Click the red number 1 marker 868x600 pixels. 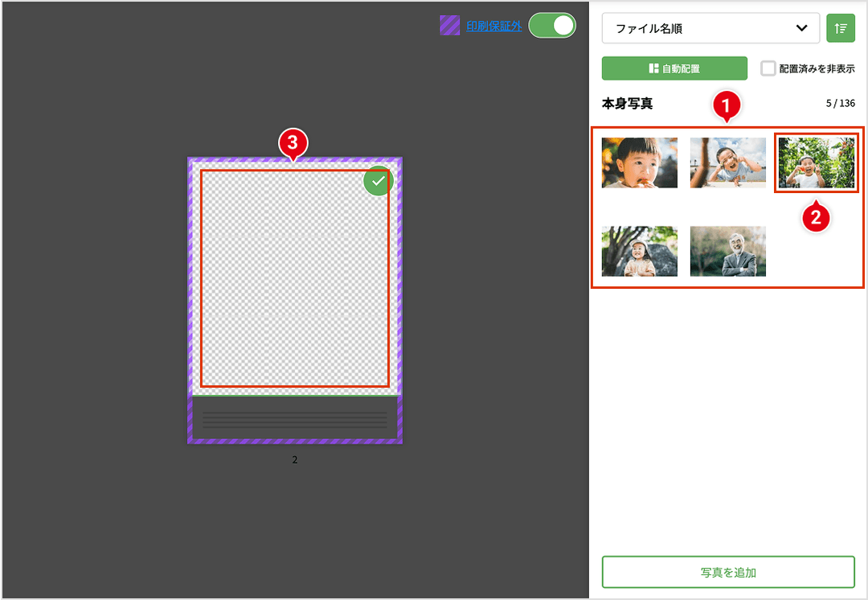(727, 104)
